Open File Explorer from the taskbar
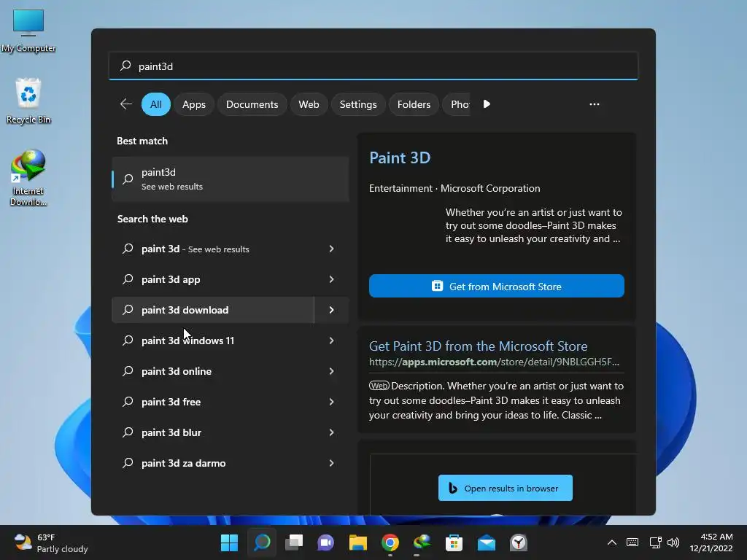The width and height of the screenshot is (747, 560). [357, 542]
